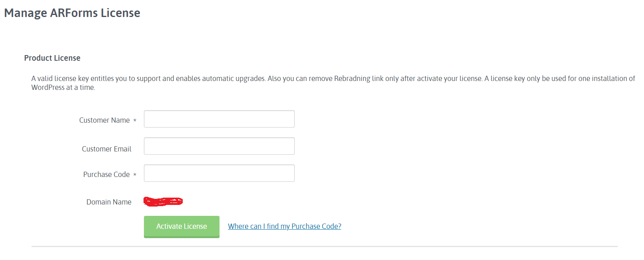Select the Purchase Code input field
644x260 pixels.
(x=219, y=173)
